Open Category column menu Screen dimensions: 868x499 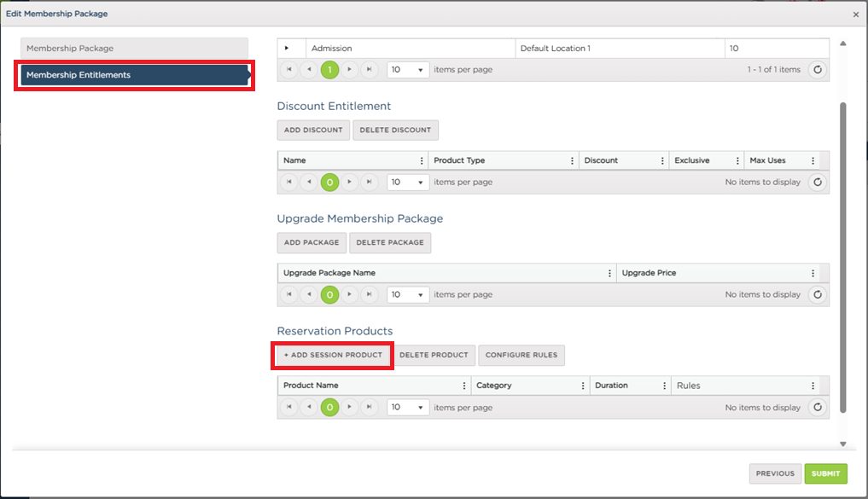(x=583, y=386)
